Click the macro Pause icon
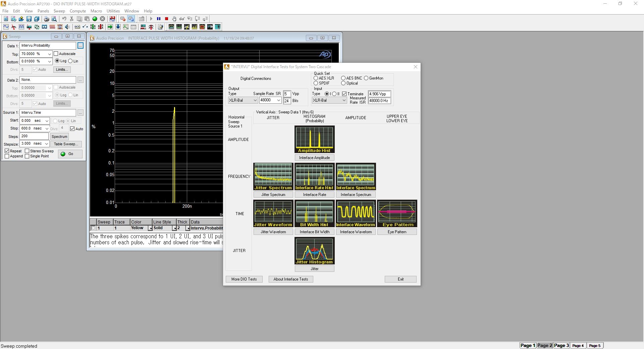644x349 pixels. 159,19
